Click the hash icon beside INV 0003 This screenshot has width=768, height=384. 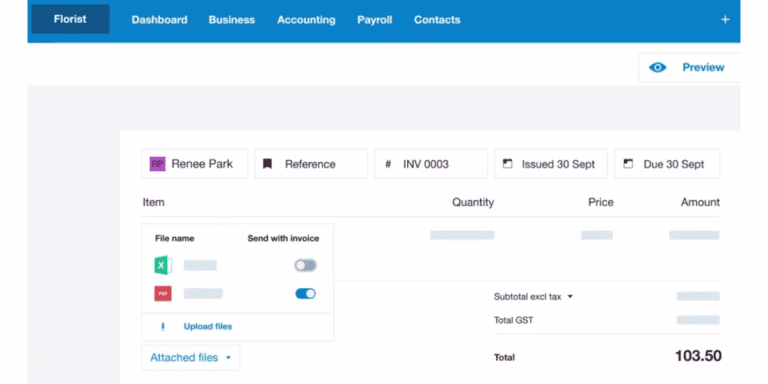(x=388, y=164)
